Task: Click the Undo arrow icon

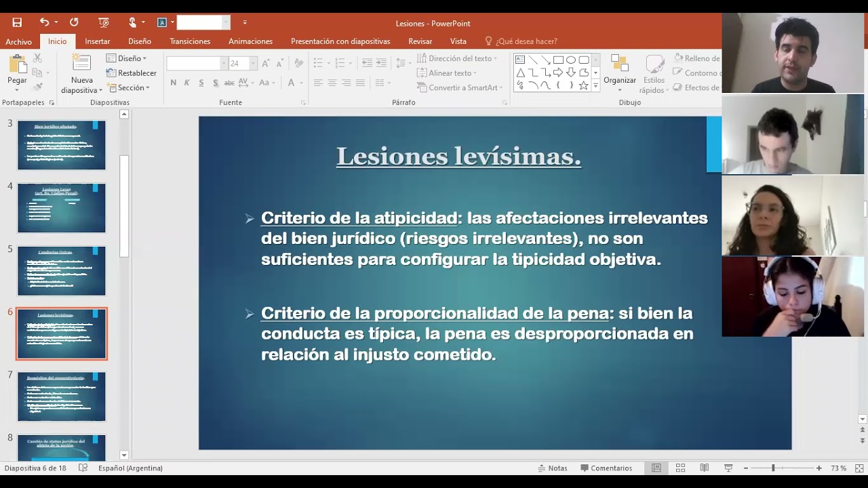Action: [44, 22]
